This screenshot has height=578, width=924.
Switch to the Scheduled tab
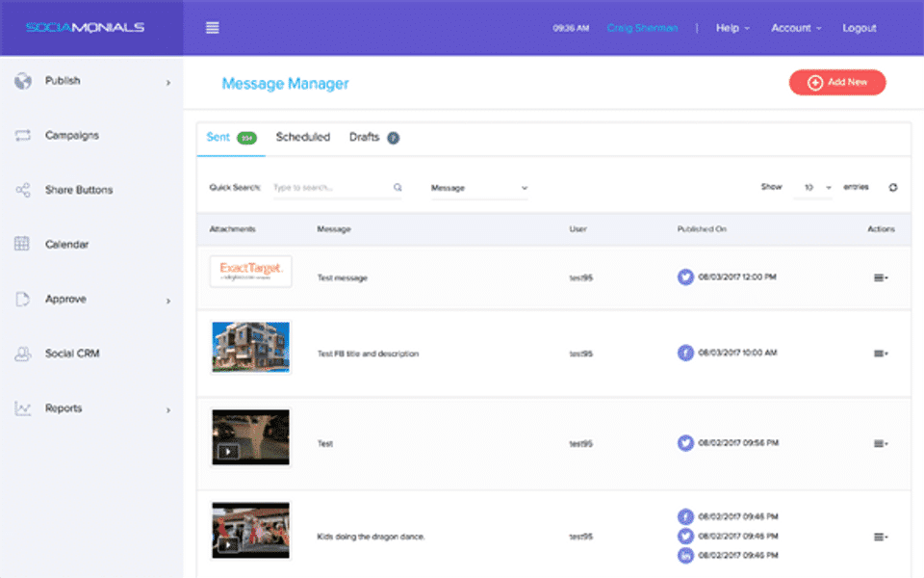(x=303, y=137)
